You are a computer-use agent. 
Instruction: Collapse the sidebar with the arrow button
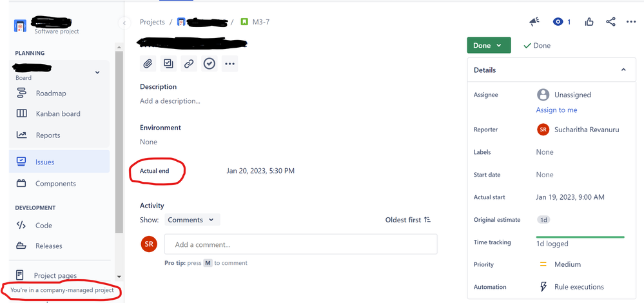[x=124, y=23]
